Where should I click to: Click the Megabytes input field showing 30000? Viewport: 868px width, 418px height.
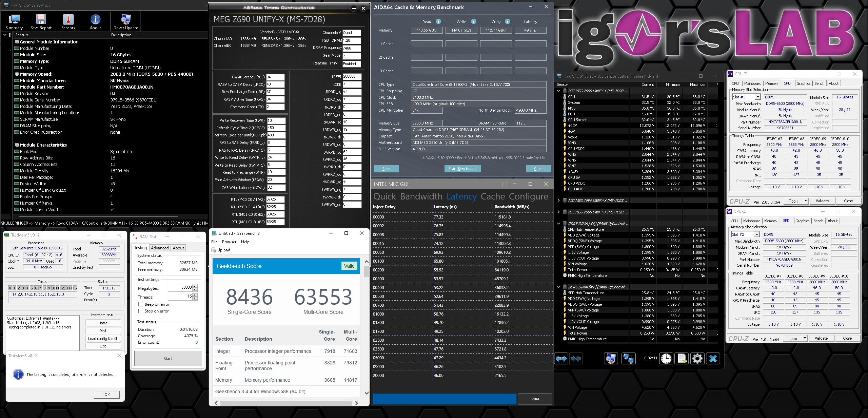(x=180, y=288)
